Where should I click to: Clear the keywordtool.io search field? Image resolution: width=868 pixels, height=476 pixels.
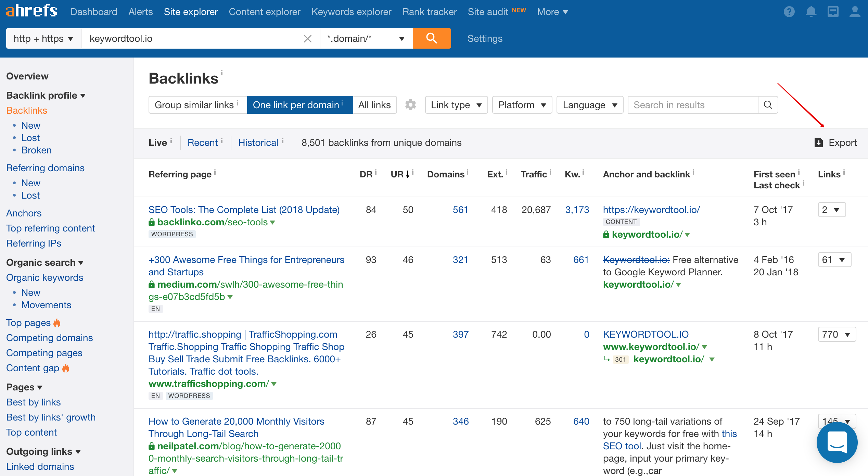coord(307,39)
